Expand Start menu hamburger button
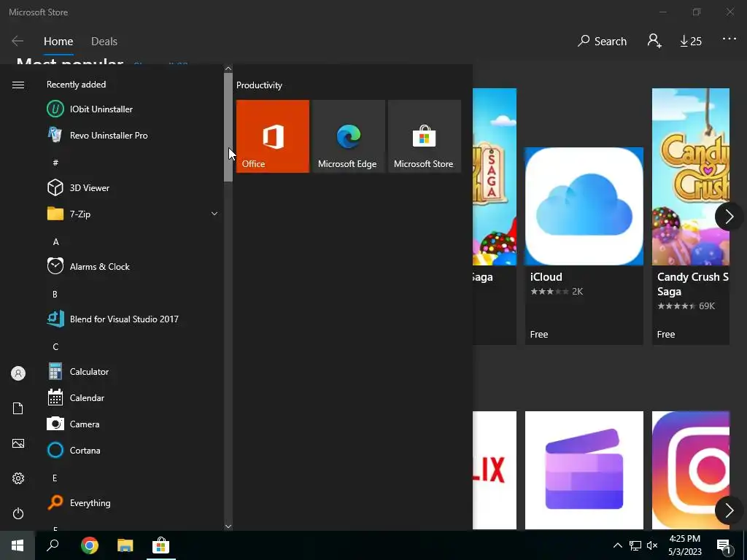 click(18, 85)
